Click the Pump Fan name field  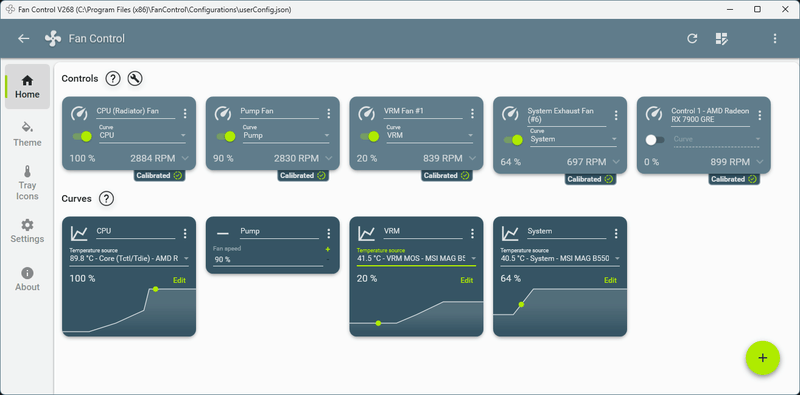click(280, 111)
